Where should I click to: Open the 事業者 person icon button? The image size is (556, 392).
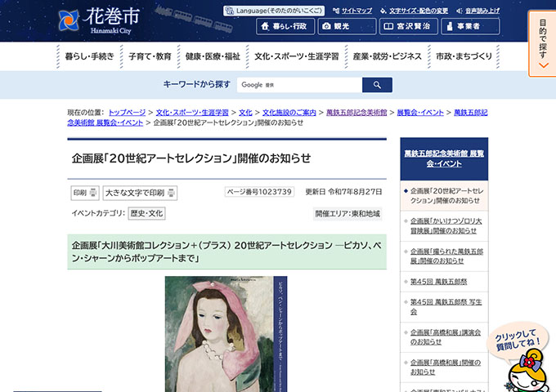click(469, 26)
